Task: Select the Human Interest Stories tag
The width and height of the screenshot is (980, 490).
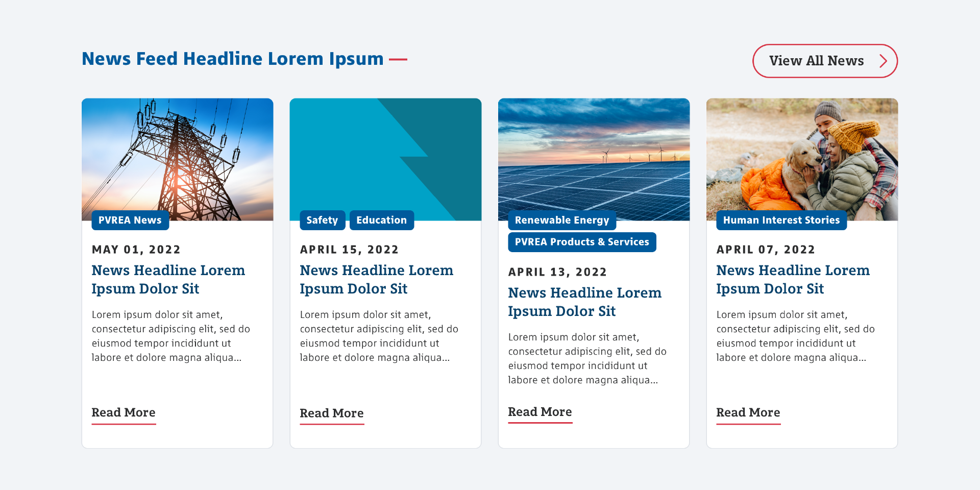Action: (781, 220)
